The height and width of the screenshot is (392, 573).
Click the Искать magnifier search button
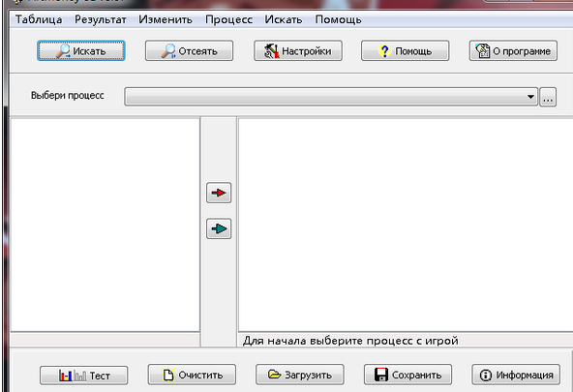[x=80, y=50]
